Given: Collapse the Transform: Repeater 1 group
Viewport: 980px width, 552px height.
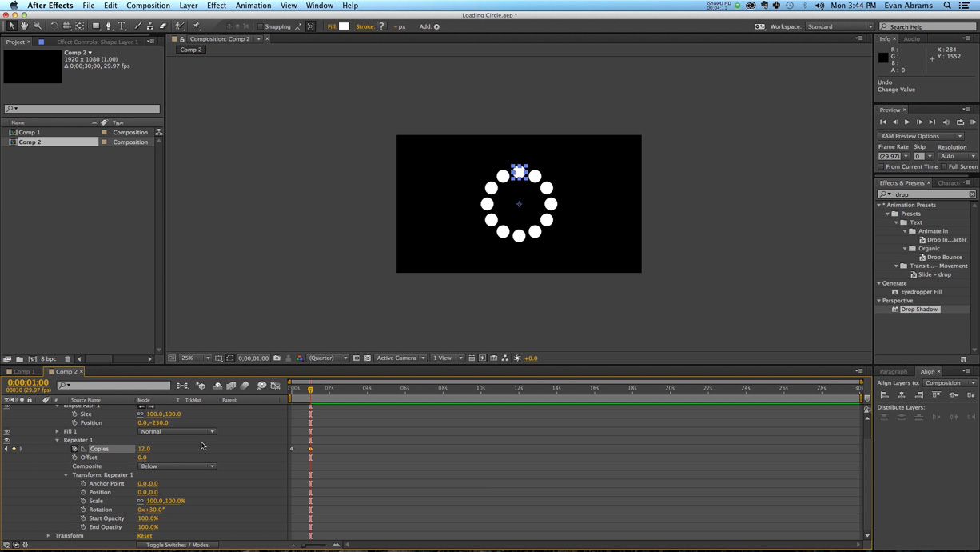Looking at the screenshot, I should click(x=66, y=474).
